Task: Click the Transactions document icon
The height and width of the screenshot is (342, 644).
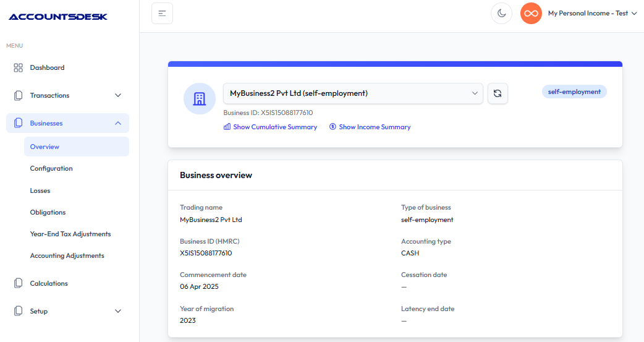Action: click(x=18, y=95)
